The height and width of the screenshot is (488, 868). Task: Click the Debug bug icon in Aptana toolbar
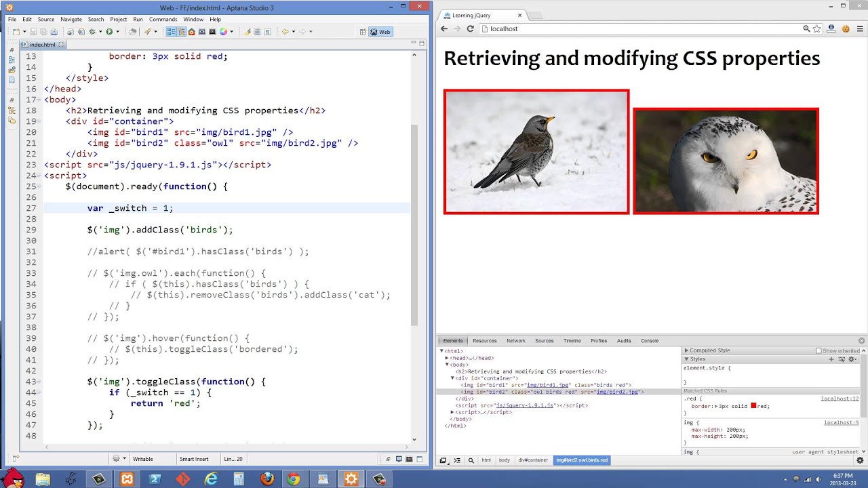[92, 32]
